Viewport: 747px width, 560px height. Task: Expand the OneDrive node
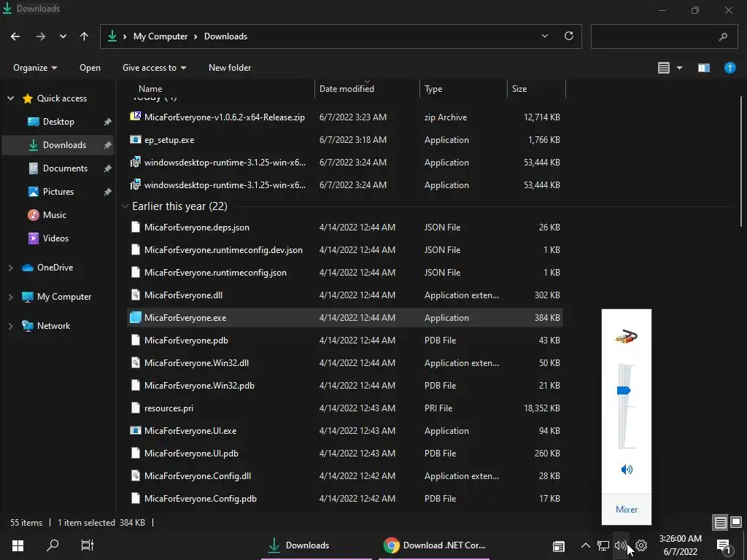[10, 268]
